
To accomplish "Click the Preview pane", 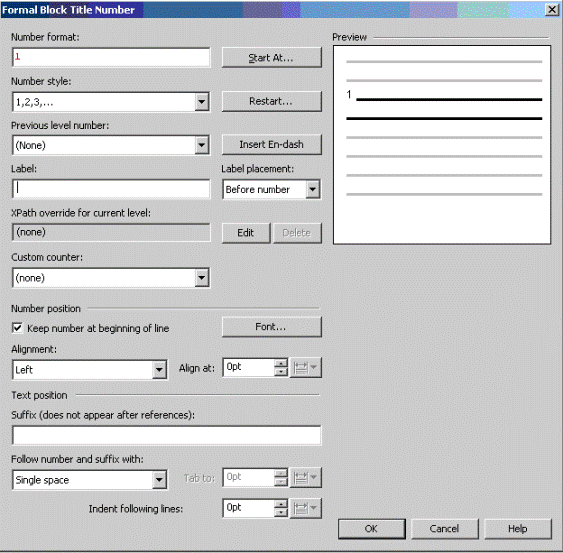I will 442,145.
